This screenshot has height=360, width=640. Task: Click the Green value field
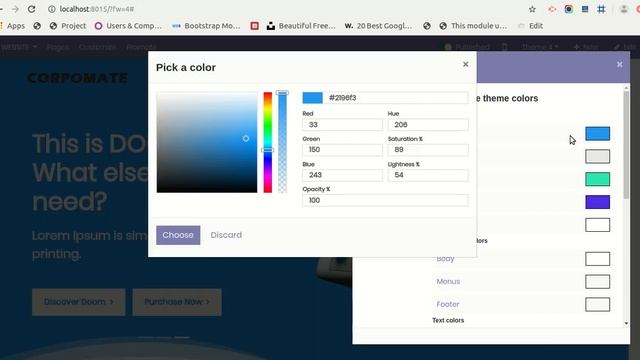(x=342, y=150)
